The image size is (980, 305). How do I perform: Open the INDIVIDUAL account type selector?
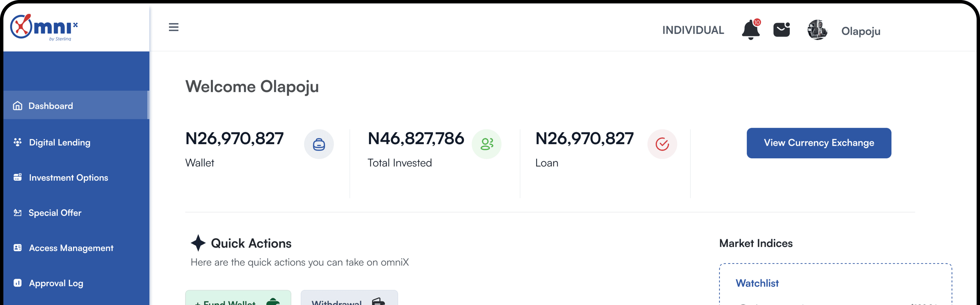[693, 30]
